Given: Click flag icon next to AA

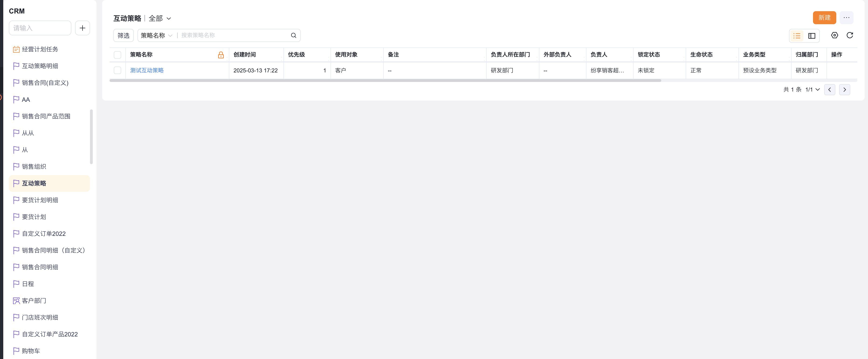Looking at the screenshot, I should pos(16,100).
